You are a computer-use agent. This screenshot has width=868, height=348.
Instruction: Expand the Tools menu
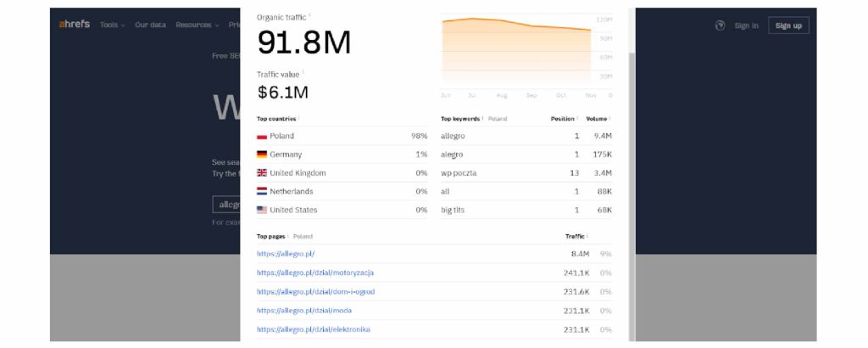pos(113,25)
